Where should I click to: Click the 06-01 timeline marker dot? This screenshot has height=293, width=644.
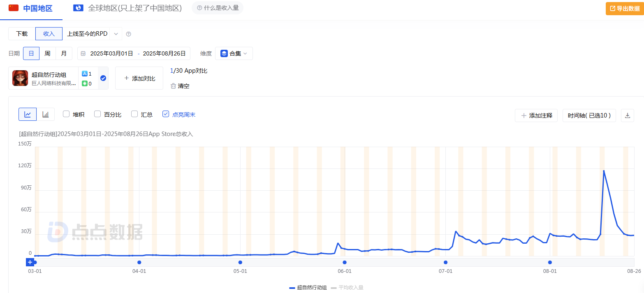click(345, 262)
